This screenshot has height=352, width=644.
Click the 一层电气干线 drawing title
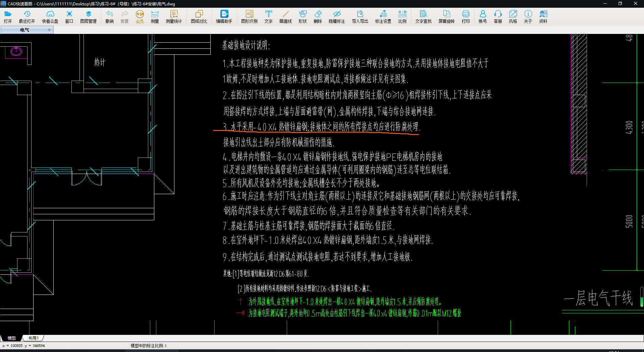598,298
